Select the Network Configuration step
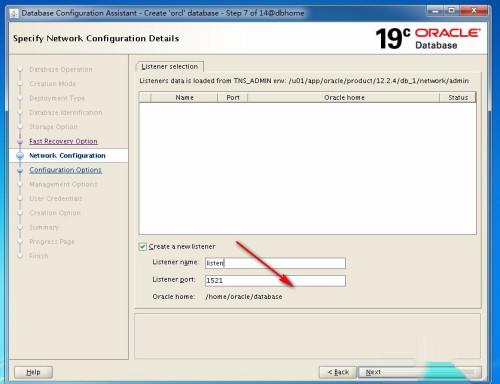500x384 pixels. pyautogui.click(x=67, y=156)
